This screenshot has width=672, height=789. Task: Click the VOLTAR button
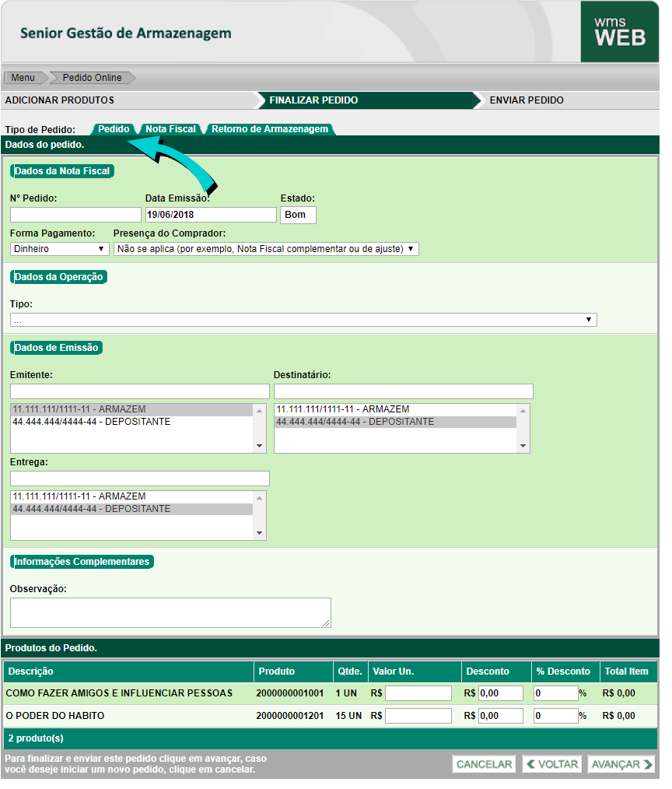552,764
